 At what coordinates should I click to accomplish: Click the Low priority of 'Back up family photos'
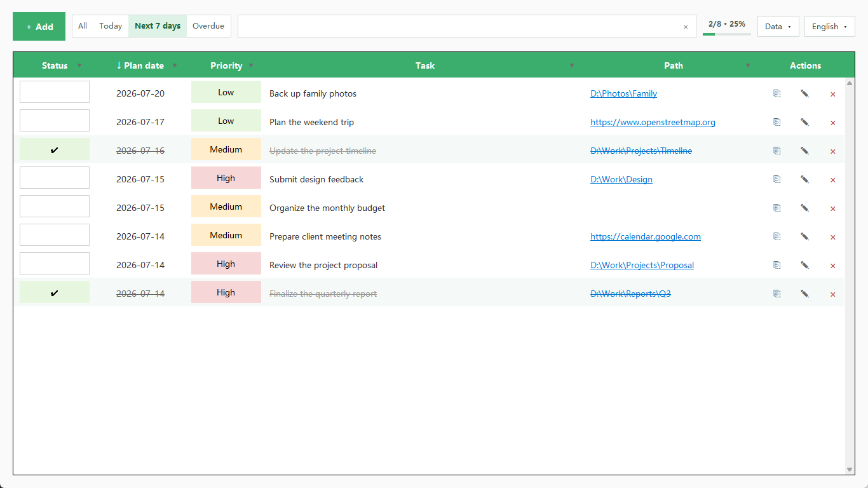(x=226, y=91)
